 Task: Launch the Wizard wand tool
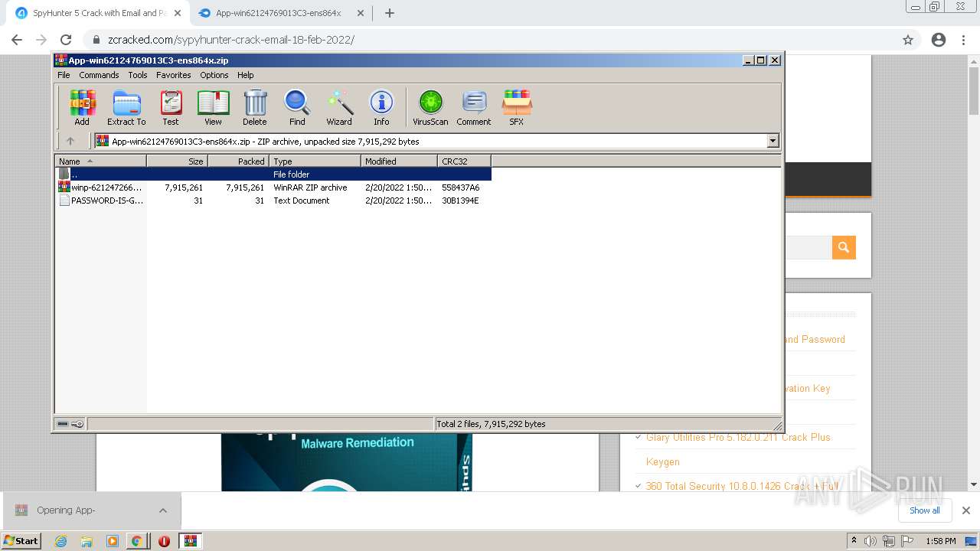(x=339, y=107)
